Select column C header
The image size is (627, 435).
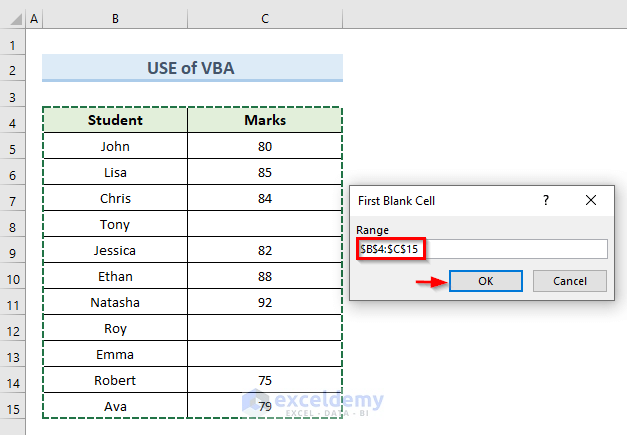(x=265, y=19)
